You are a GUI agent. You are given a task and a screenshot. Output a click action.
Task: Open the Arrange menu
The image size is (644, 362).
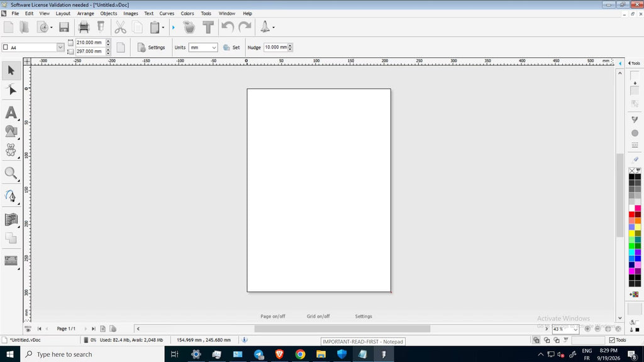pos(86,14)
